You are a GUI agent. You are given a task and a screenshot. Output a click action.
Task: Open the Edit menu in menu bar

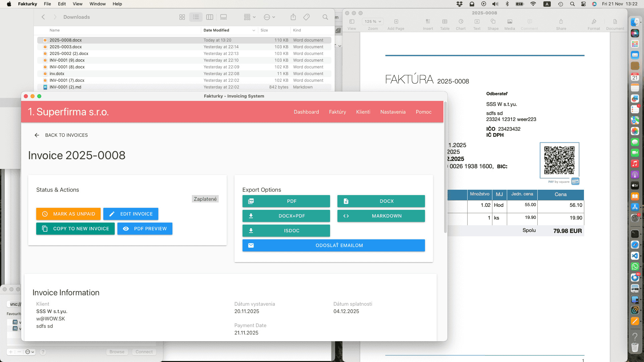[x=62, y=4]
